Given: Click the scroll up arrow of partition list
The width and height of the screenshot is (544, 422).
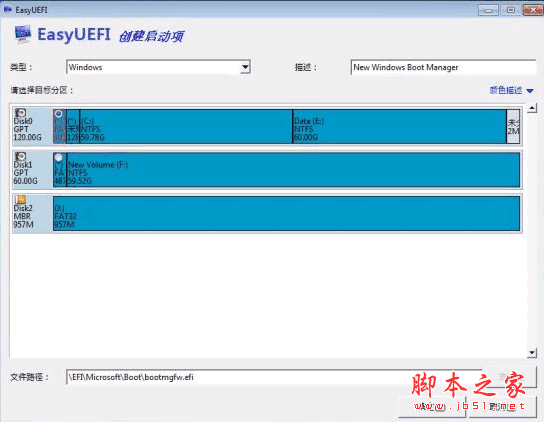Looking at the screenshot, I should click(x=532, y=108).
